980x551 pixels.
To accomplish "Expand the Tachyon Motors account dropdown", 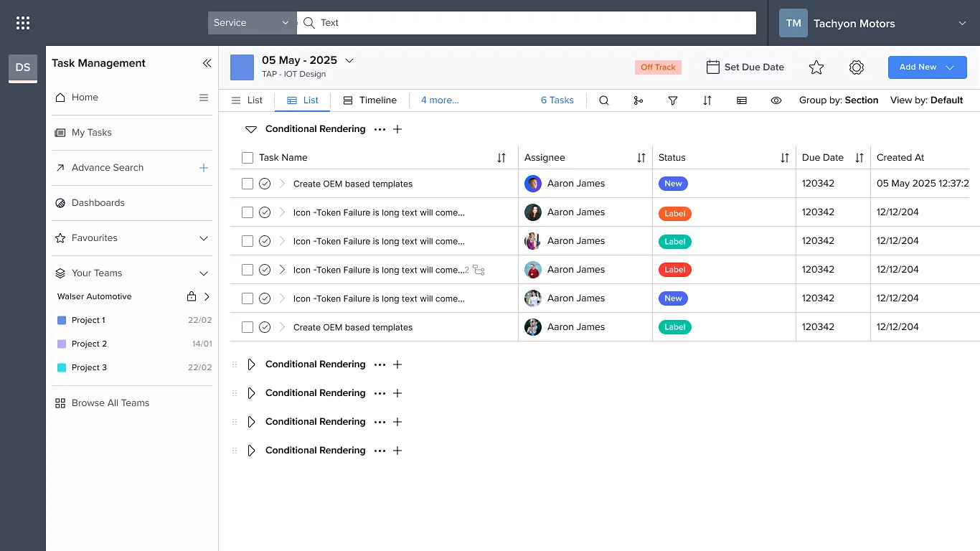I will (x=963, y=23).
